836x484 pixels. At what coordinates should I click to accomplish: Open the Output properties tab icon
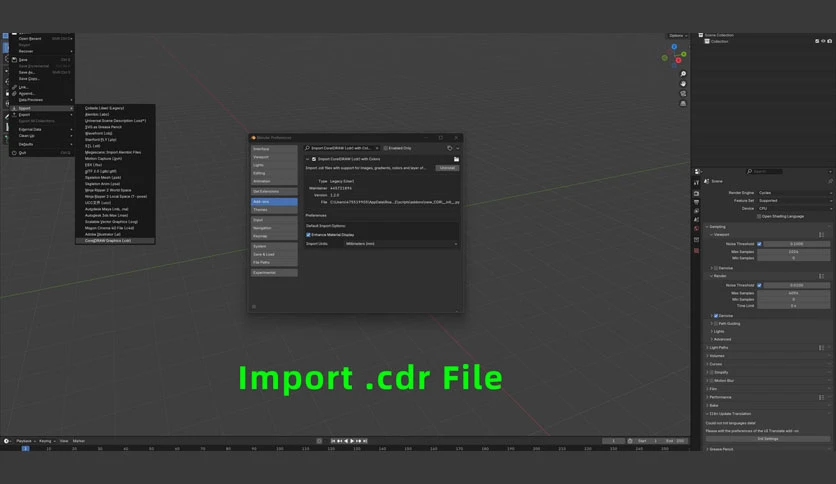696,202
